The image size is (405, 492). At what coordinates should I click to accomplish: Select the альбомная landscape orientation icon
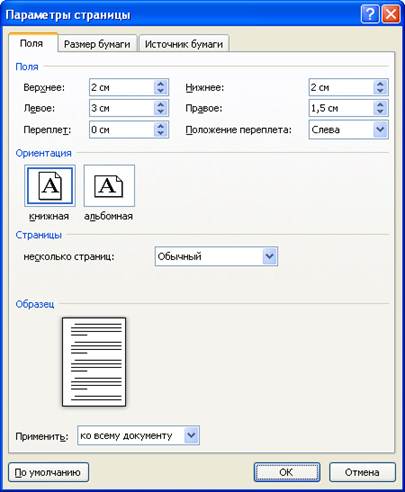click(x=109, y=186)
